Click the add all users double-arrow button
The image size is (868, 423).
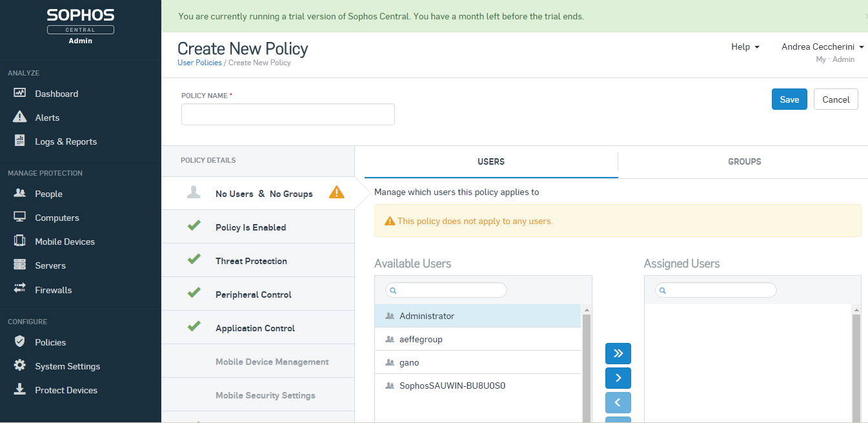pyautogui.click(x=618, y=353)
